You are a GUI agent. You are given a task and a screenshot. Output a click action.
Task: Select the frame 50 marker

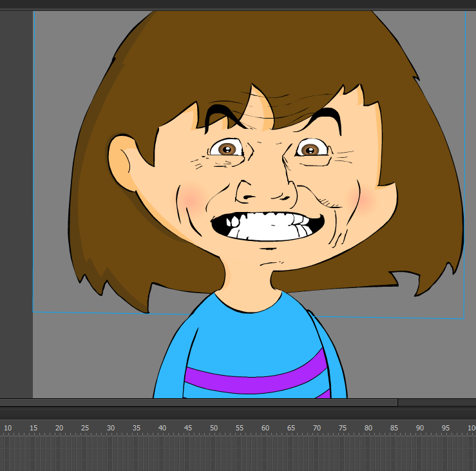click(x=214, y=428)
